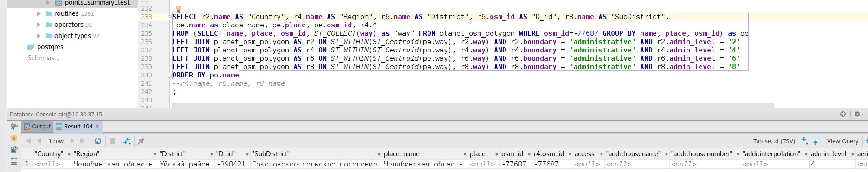
Task: Click the fold marker at line 233
Action: coord(169,17)
